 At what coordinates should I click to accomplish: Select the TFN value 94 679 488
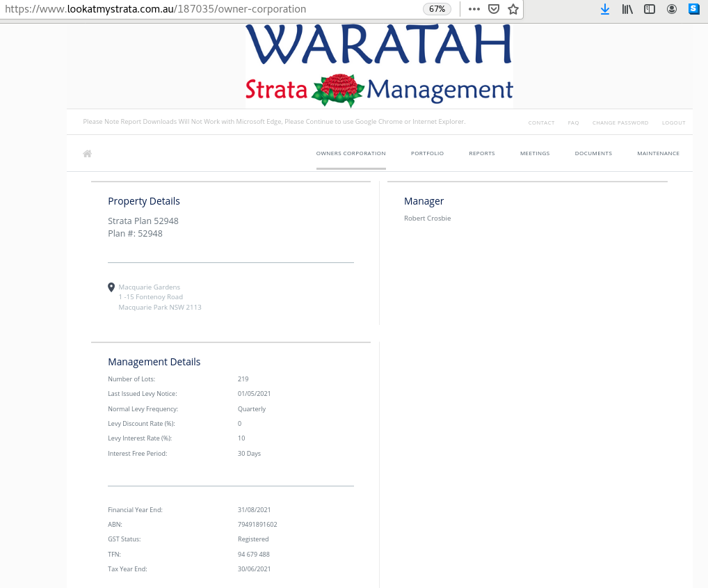tap(253, 554)
